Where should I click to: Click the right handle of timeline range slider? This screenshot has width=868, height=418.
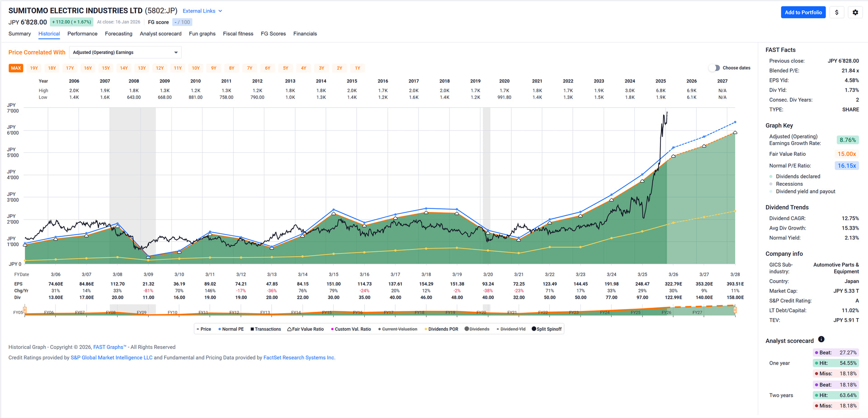tap(735, 310)
